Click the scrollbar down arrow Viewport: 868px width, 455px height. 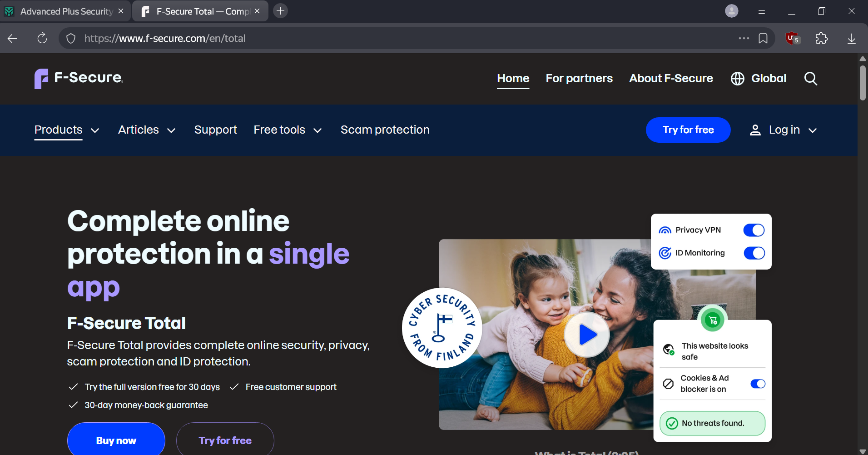863,451
